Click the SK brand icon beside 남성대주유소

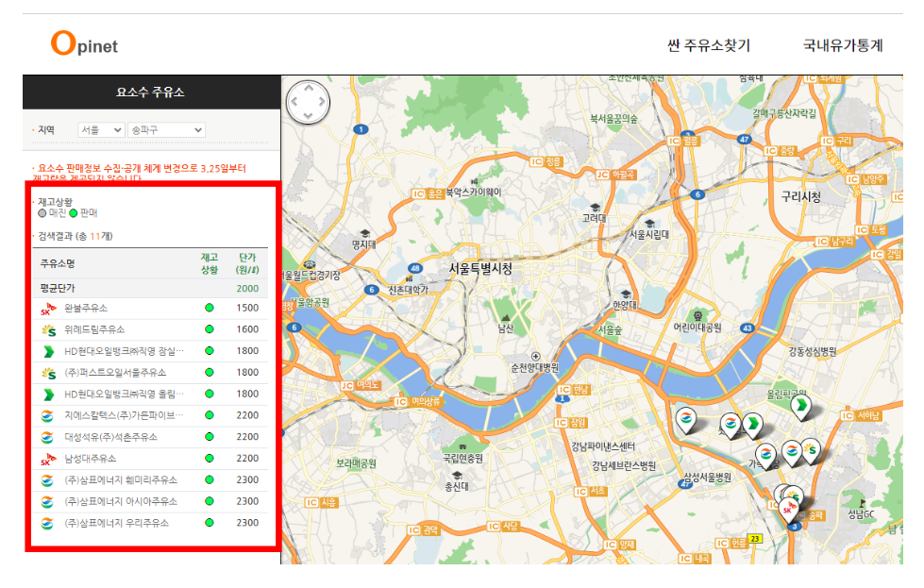(48, 459)
